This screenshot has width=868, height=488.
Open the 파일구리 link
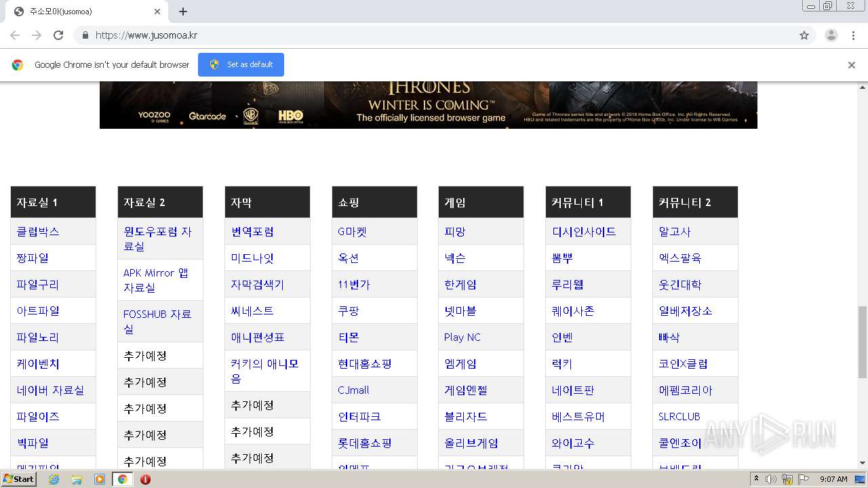pos(38,285)
